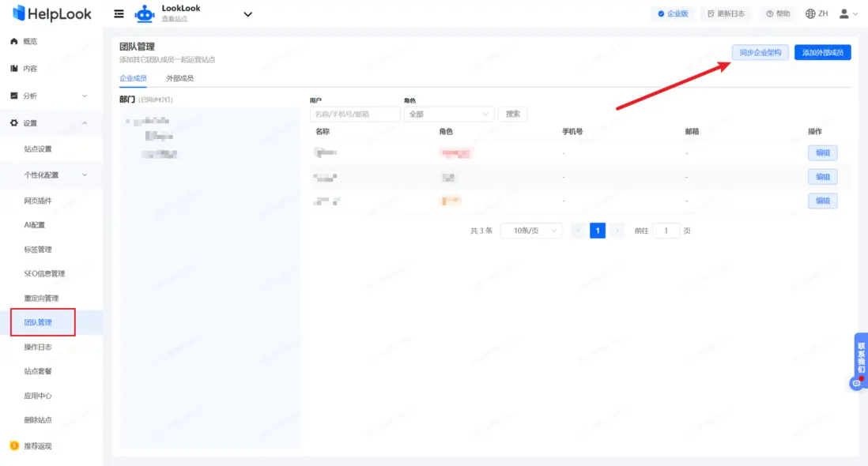This screenshot has height=466, width=868.
Task: Go to previous page arrow
Action: (x=578, y=231)
